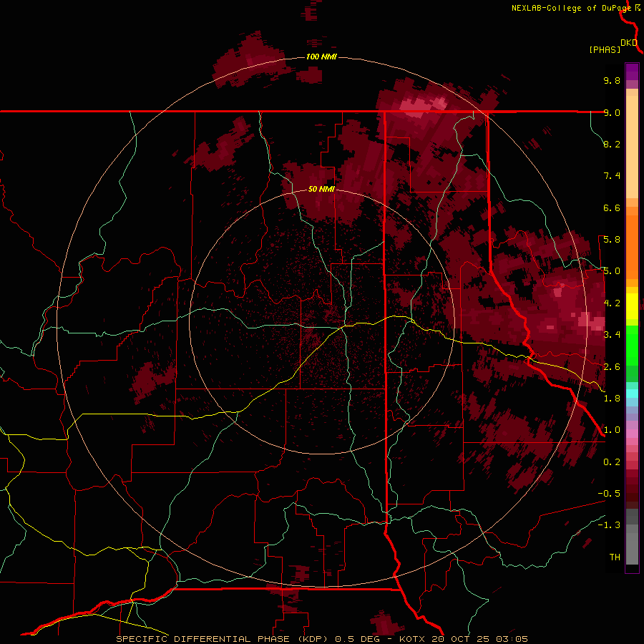Click the SPECIFIC DIFFERENTIAL PHASE (KDP) caption
This screenshot has height=644, width=644.
pyautogui.click(x=223, y=639)
